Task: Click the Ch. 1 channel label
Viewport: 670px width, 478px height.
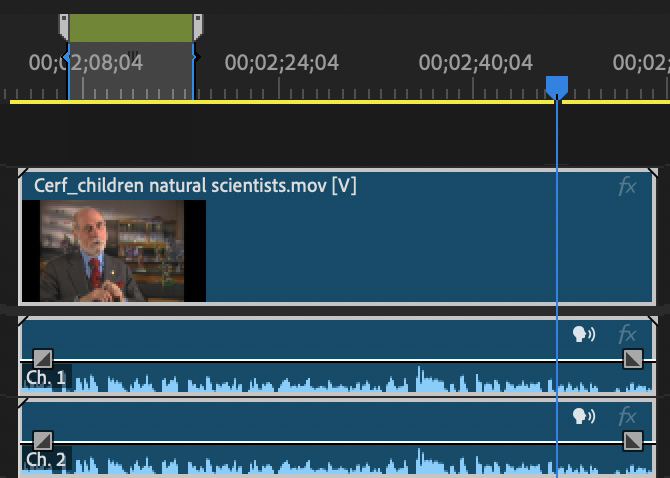Action: (46, 378)
